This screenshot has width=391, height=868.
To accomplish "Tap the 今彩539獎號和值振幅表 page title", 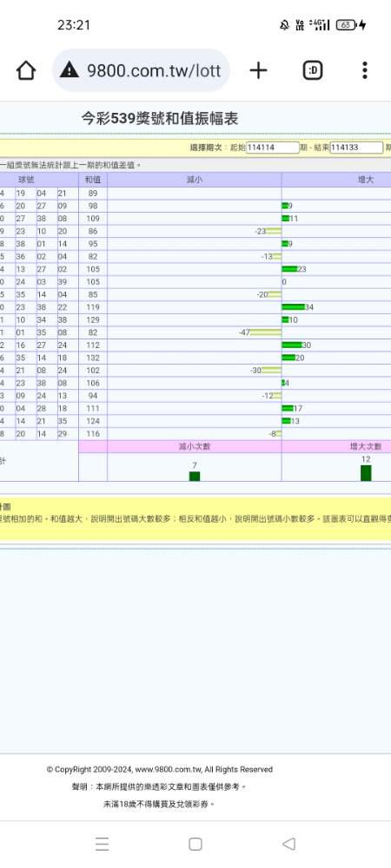I will coord(160,118).
